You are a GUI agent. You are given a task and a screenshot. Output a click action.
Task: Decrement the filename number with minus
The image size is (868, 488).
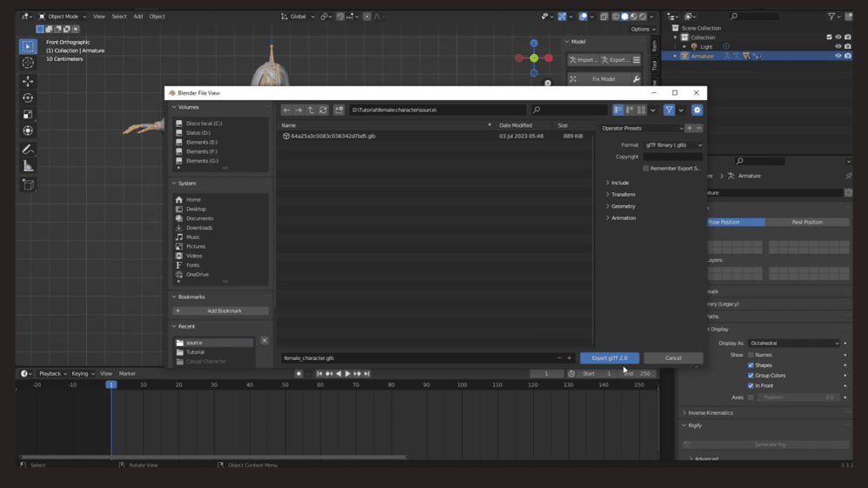click(559, 358)
